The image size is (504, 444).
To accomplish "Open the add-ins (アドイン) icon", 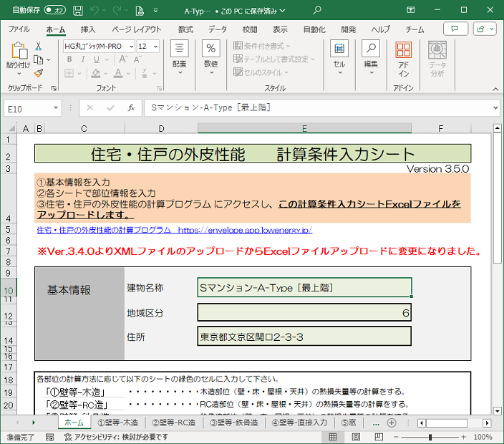I will [x=403, y=59].
